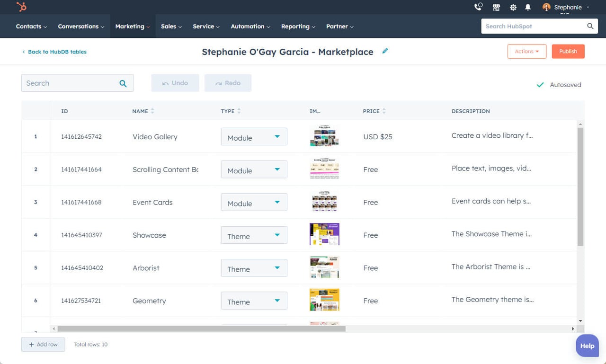Click the Geometry image thumbnail
The image size is (606, 364).
click(324, 300)
